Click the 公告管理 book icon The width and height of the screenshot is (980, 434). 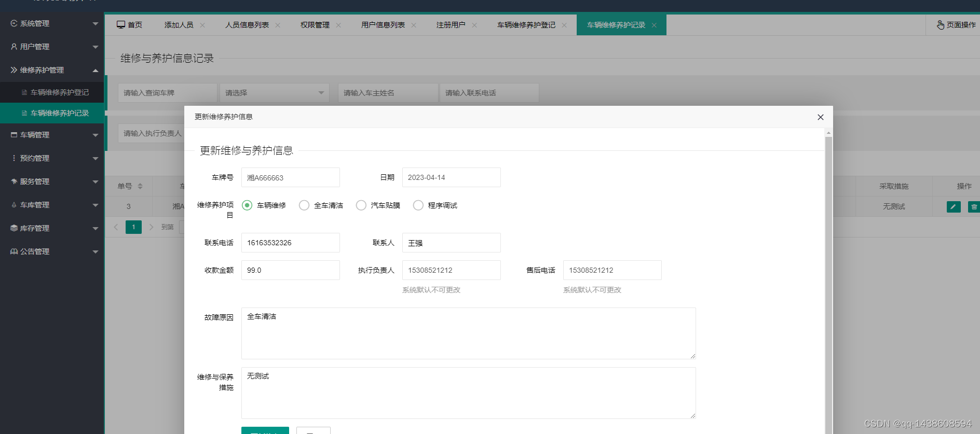(x=14, y=251)
